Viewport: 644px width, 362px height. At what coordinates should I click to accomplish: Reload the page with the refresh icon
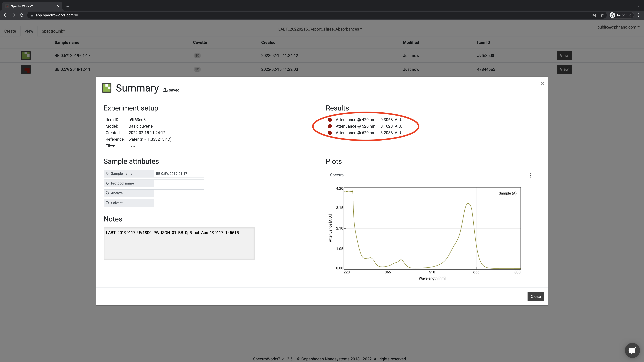22,15
